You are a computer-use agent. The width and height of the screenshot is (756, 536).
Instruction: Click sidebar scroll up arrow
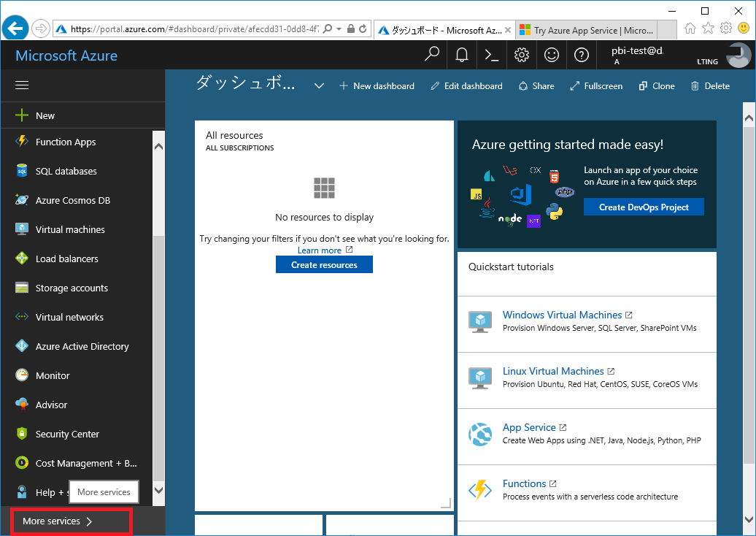click(158, 146)
